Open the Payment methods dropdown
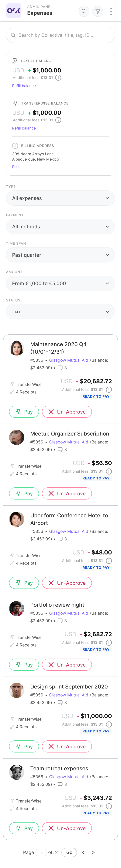 [x=60, y=226]
